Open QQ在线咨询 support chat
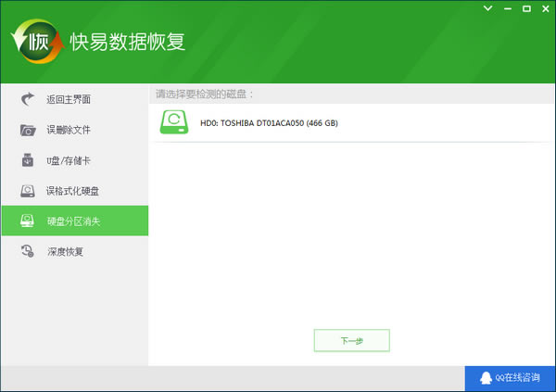The width and height of the screenshot is (556, 392). [510, 378]
